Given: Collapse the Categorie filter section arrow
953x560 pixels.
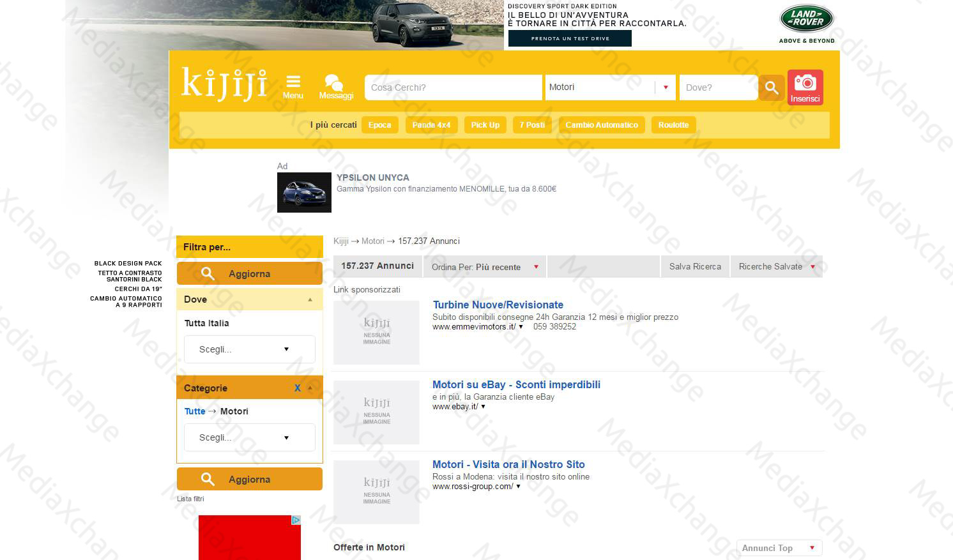Looking at the screenshot, I should [x=310, y=388].
